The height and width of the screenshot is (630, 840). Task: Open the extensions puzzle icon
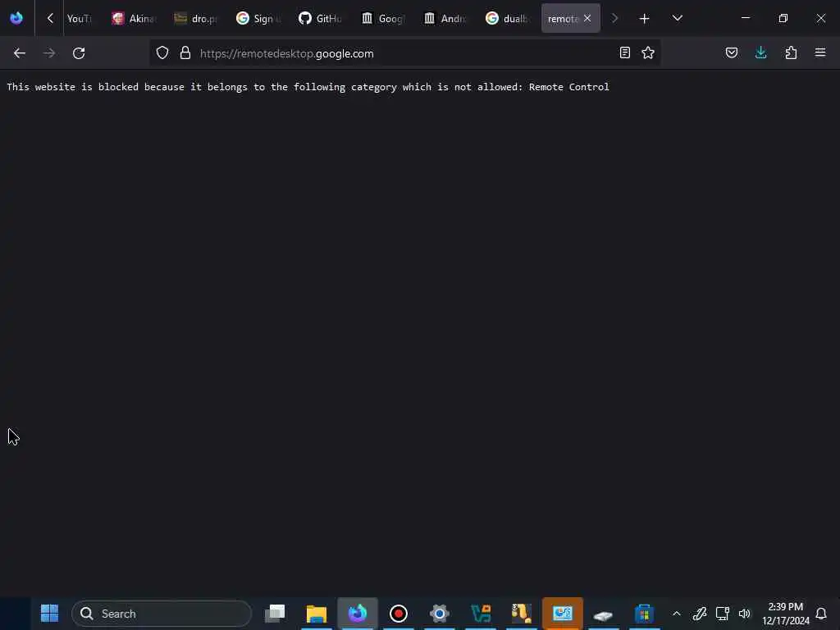coord(791,53)
